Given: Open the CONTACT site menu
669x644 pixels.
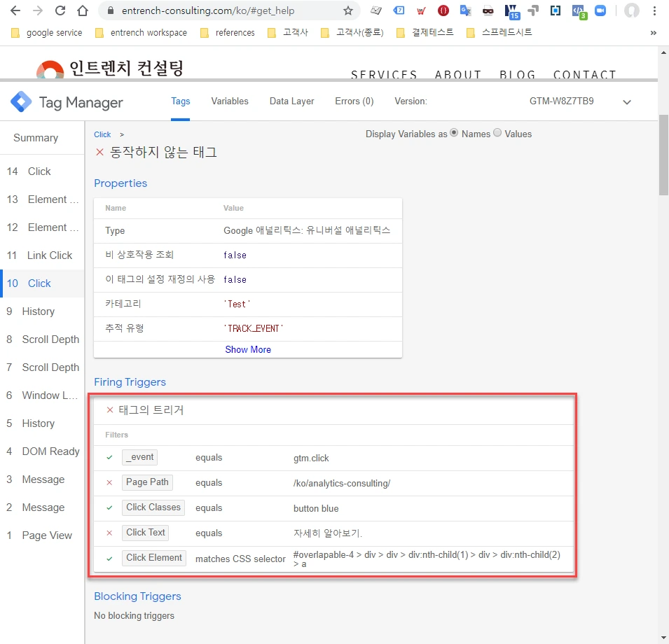Looking at the screenshot, I should [x=584, y=75].
